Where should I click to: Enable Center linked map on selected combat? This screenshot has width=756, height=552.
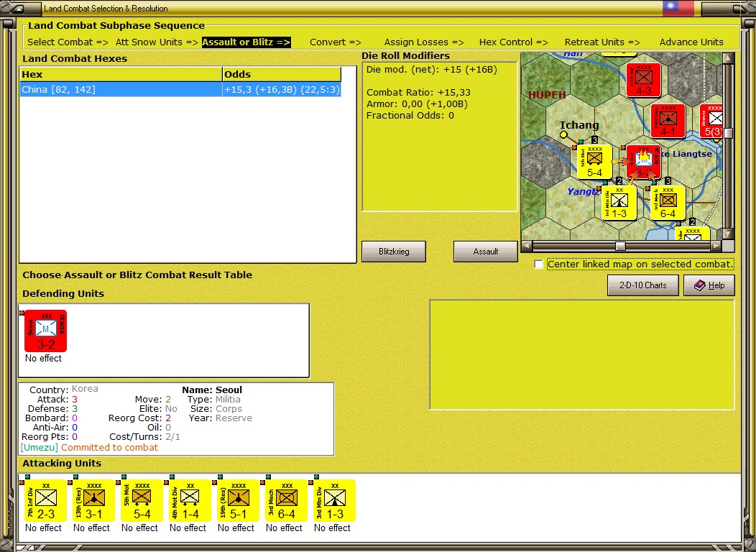pos(538,264)
